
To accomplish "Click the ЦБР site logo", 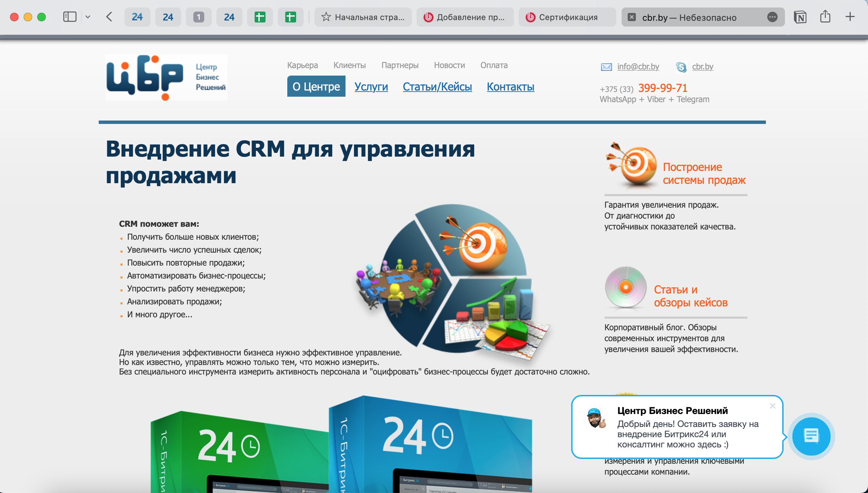I will point(166,77).
